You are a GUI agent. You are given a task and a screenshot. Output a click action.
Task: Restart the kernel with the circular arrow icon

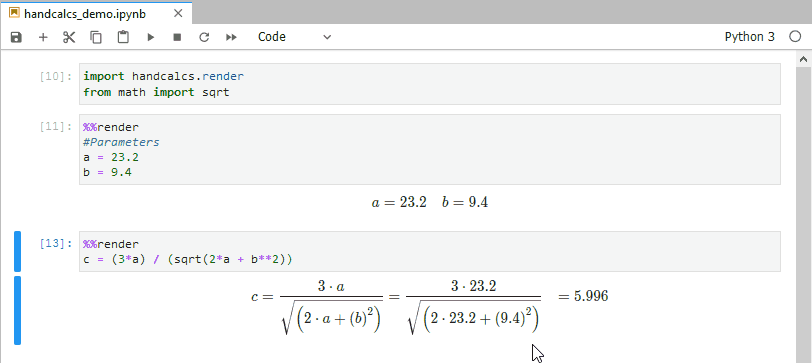204,37
